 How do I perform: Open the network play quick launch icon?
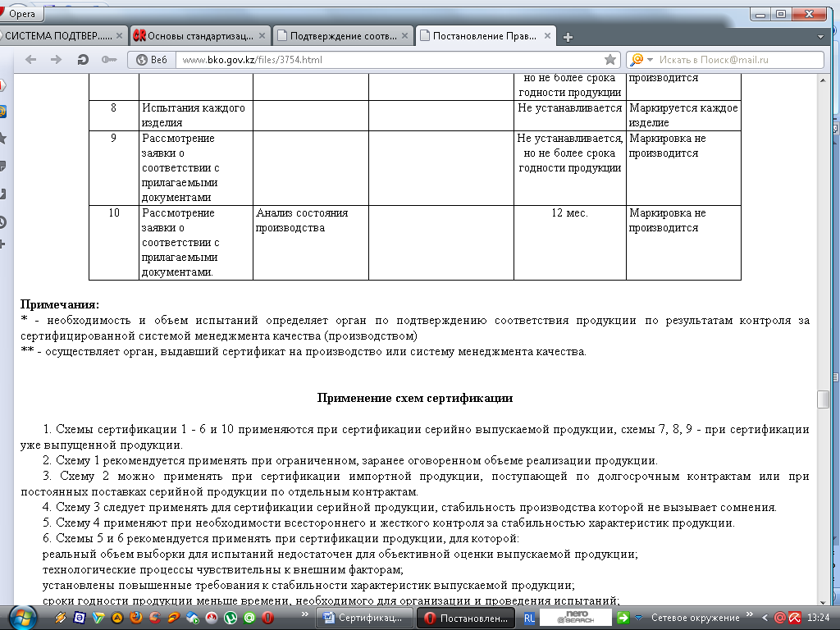[192, 618]
